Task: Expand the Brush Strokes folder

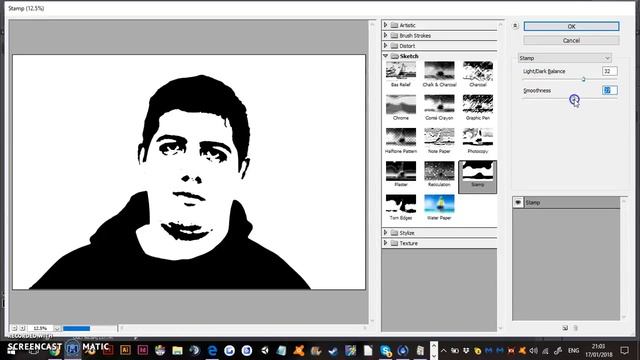Action: pyautogui.click(x=385, y=36)
